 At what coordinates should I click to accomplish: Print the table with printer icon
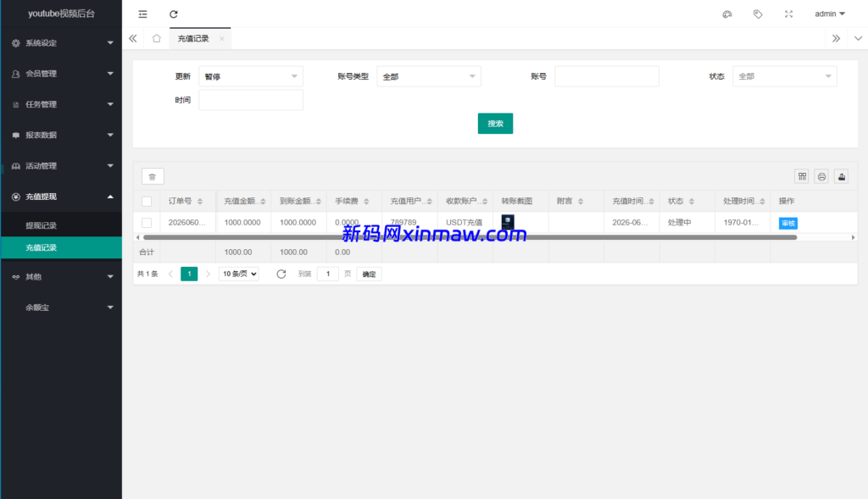821,176
